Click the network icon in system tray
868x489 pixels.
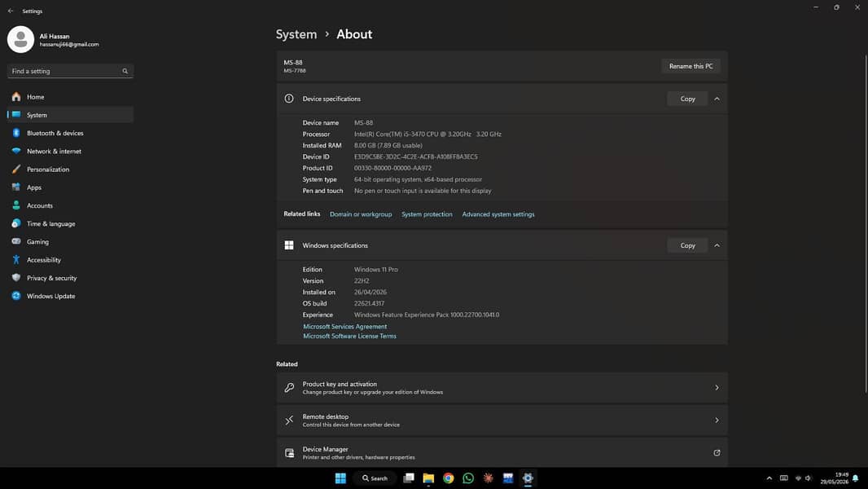coord(798,478)
